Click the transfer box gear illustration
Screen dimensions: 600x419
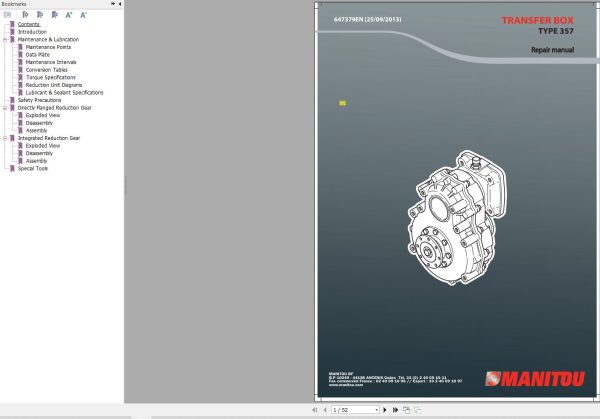pos(457,218)
